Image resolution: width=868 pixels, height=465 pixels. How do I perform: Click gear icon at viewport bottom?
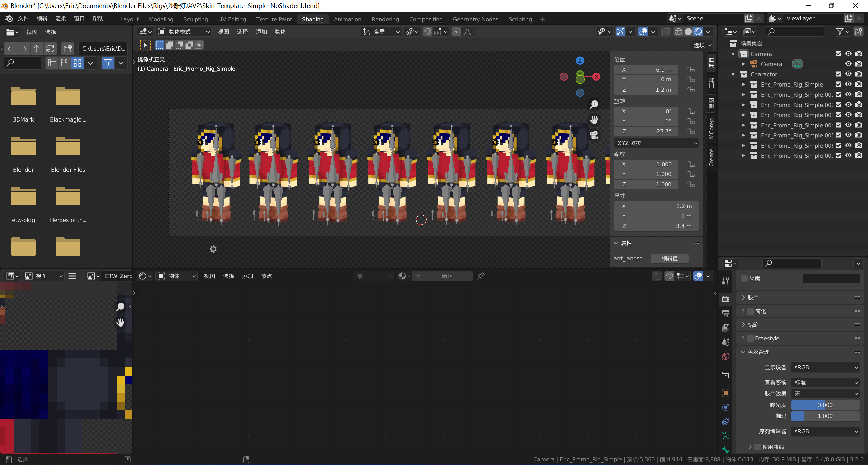[x=213, y=249]
